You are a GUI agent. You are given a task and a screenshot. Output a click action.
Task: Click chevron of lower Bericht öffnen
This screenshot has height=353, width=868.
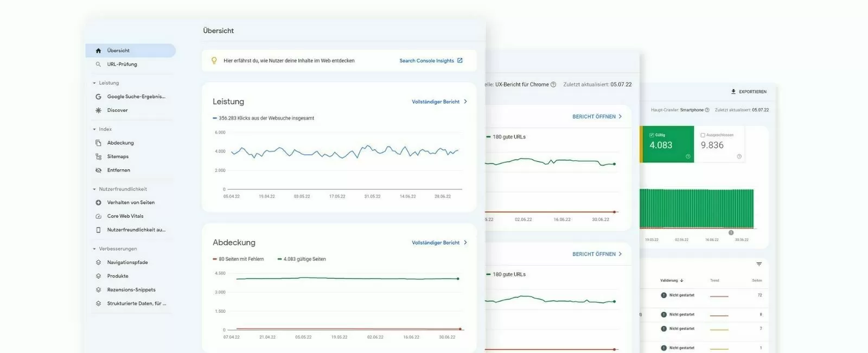(620, 254)
